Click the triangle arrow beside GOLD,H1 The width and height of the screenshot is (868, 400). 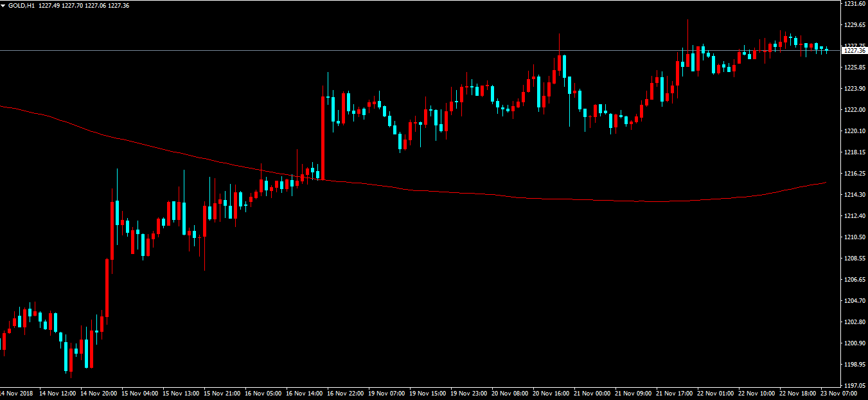[3, 6]
